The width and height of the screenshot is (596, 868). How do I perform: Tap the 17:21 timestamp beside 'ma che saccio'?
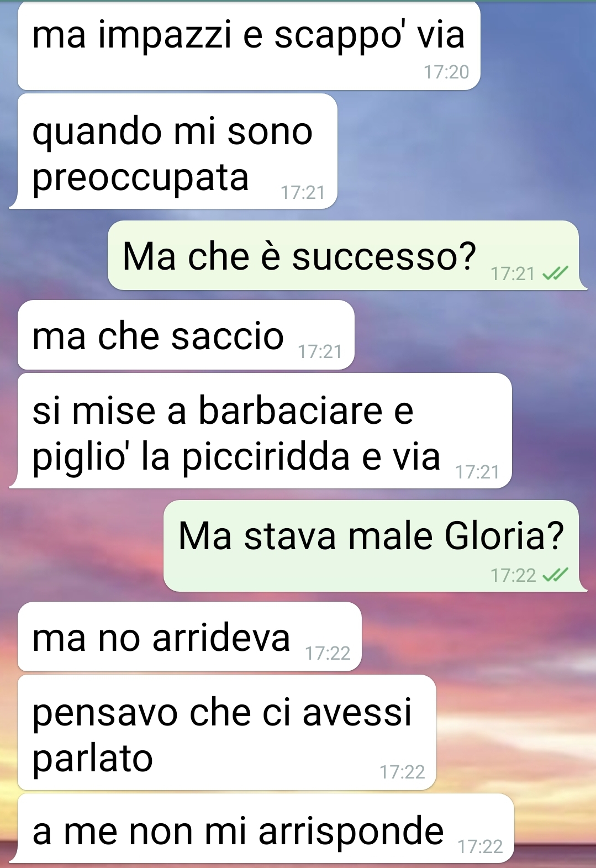pos(320,351)
